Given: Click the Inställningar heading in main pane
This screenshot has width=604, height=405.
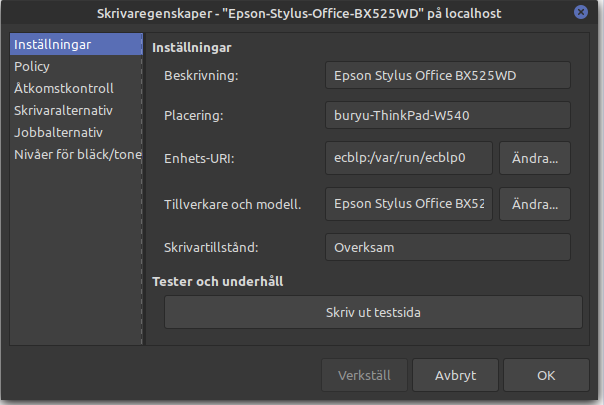Looking at the screenshot, I should coord(192,48).
